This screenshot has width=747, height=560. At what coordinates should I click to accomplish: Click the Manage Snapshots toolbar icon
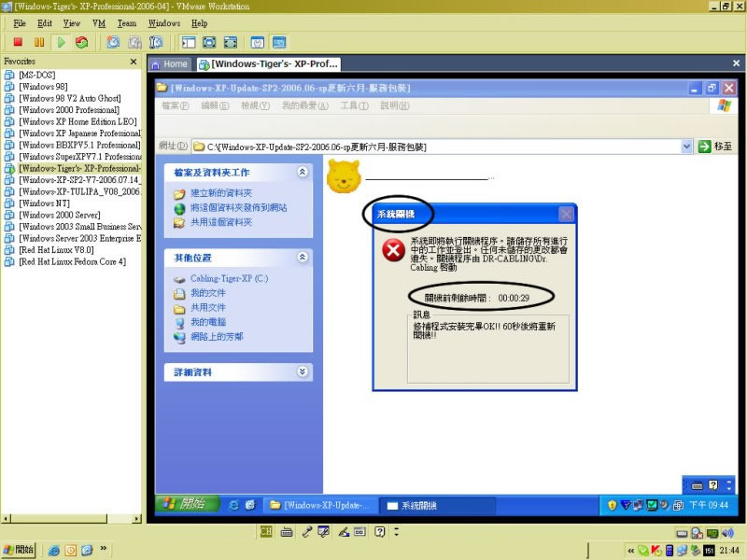tap(156, 42)
